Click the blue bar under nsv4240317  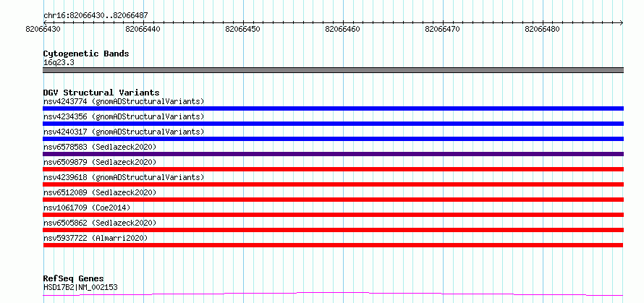pos(333,139)
